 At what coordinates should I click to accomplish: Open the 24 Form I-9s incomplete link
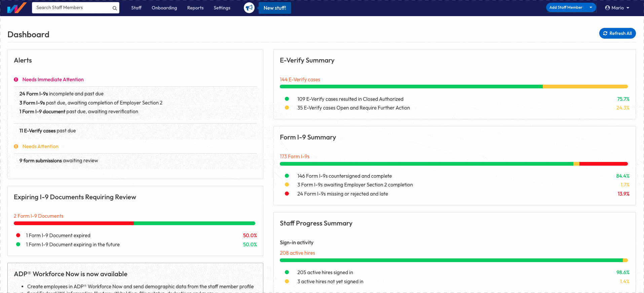34,94
